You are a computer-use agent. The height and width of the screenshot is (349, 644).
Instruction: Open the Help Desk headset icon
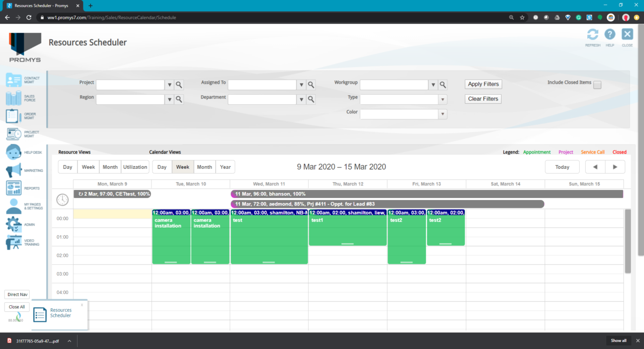14,152
